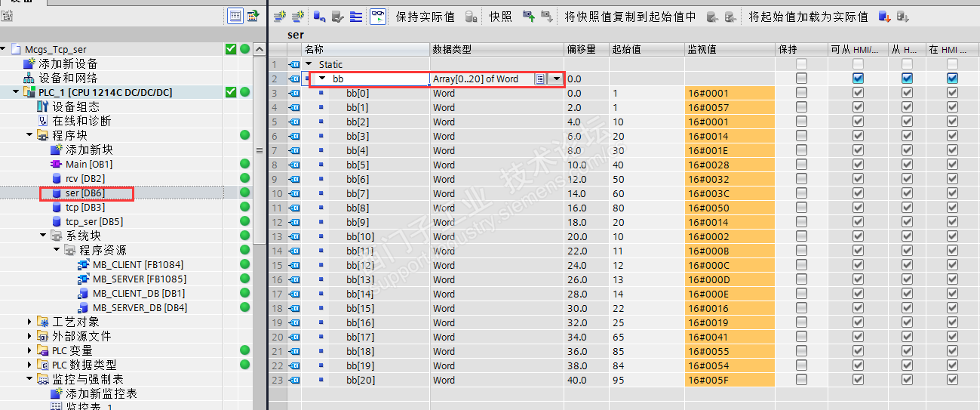Click monitor value 16#0057 for bb[1]
The width and height of the screenshot is (980, 410).
(730, 107)
